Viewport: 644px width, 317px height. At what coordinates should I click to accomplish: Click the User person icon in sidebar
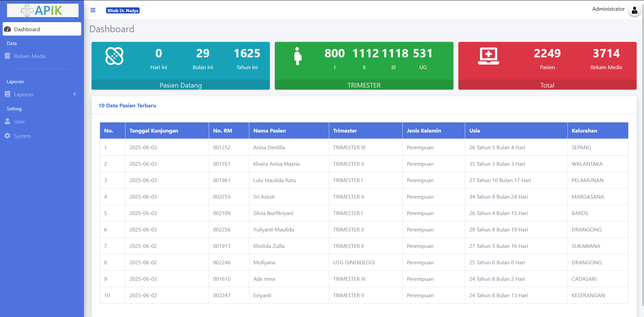(7, 121)
